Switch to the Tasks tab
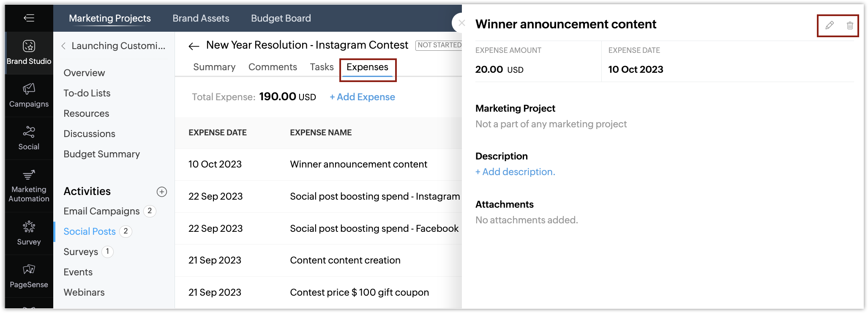This screenshot has height=313, width=868. pyautogui.click(x=322, y=67)
